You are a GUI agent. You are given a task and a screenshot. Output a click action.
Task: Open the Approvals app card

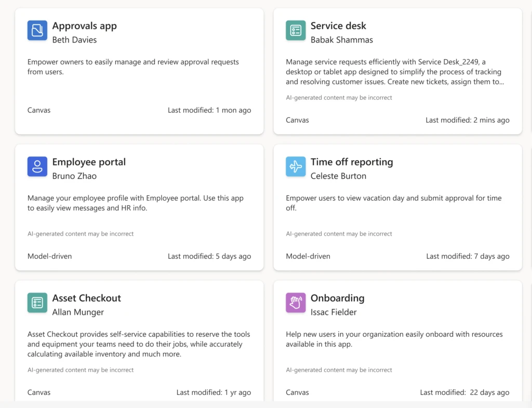(x=139, y=70)
